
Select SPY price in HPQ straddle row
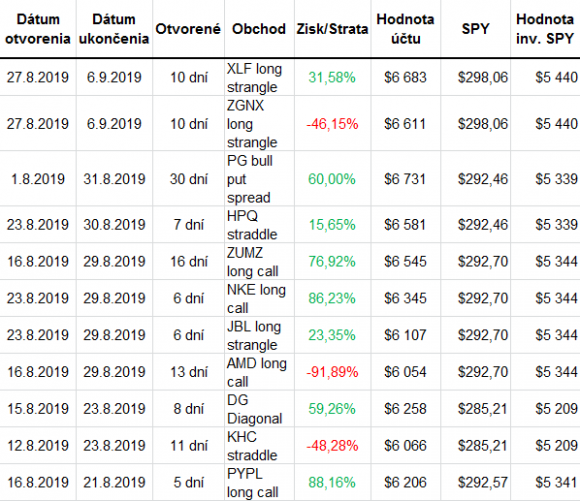tap(483, 225)
